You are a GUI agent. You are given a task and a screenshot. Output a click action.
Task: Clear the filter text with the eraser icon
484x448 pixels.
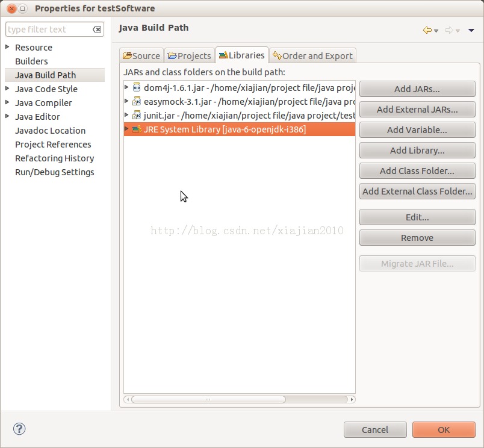[x=97, y=30]
